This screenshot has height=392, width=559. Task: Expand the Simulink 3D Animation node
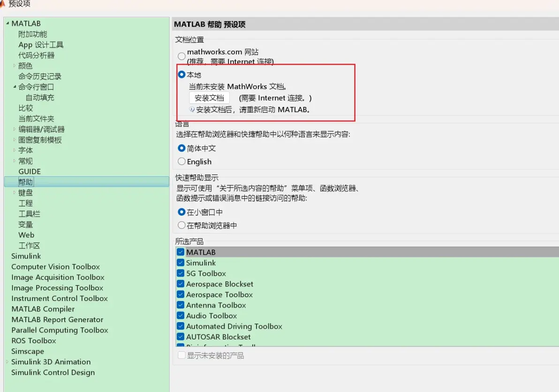pos(7,362)
